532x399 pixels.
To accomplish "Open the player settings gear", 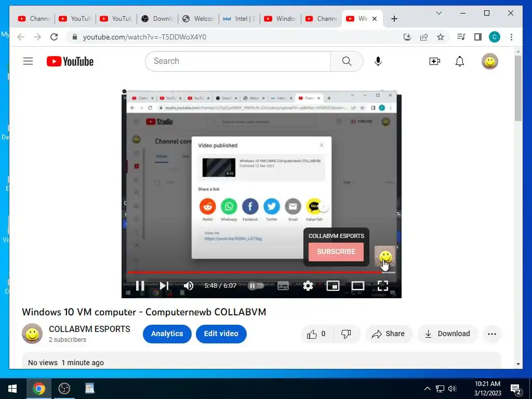I will (308, 286).
